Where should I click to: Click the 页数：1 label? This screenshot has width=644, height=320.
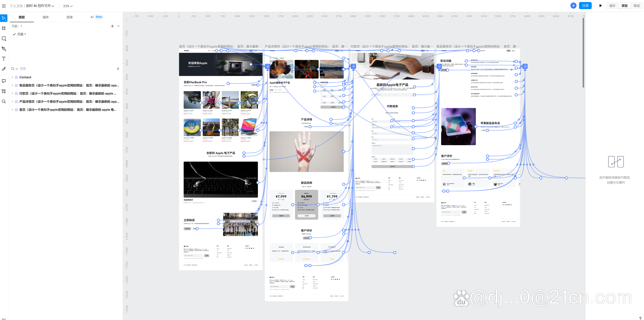[x=17, y=26]
